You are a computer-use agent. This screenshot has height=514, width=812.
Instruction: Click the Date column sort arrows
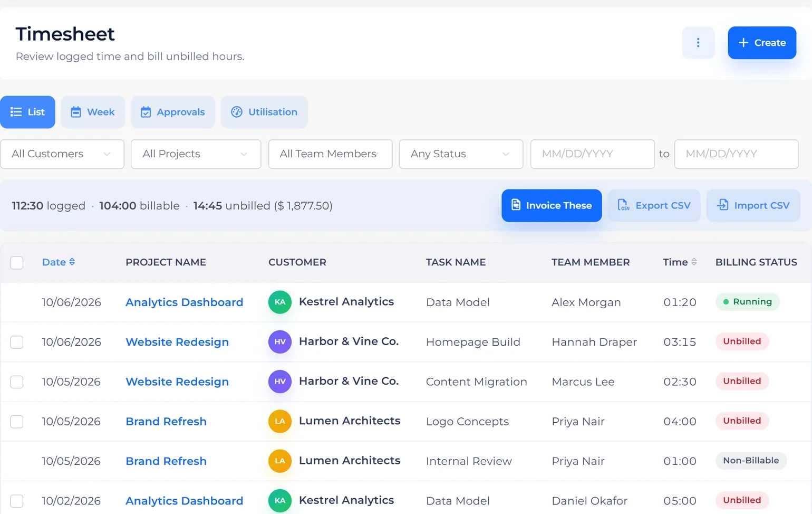pos(72,262)
